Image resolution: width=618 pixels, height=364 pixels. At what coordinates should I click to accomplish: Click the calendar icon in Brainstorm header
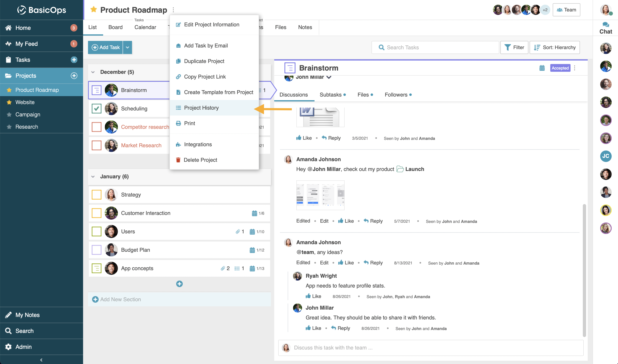pyautogui.click(x=542, y=68)
